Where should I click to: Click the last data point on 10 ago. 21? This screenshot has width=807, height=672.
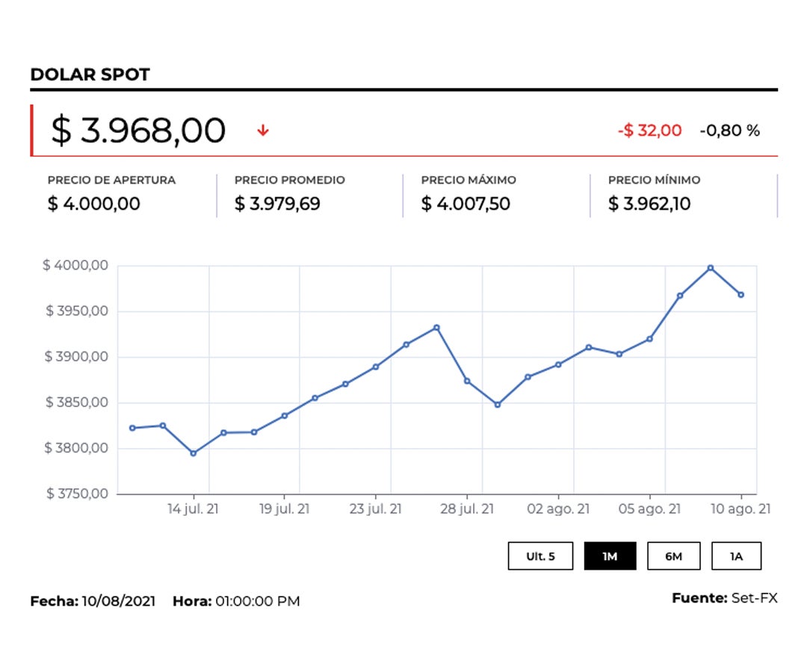pos(740,295)
